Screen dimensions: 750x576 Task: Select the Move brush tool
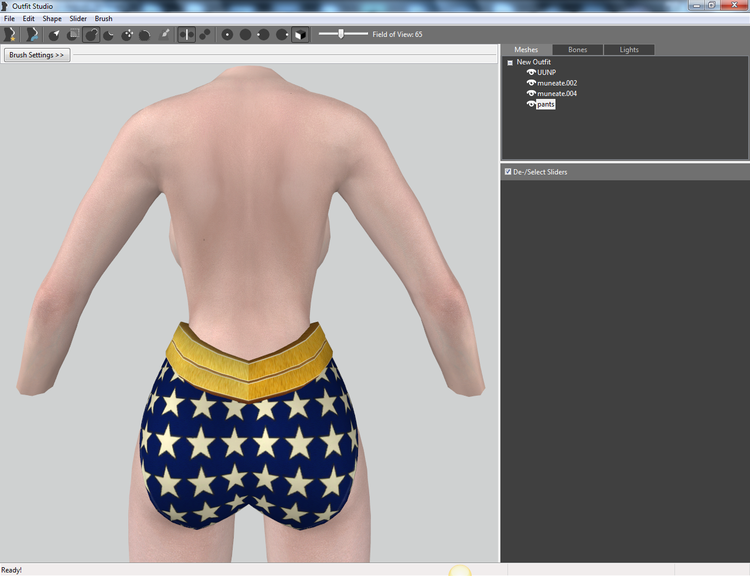[127, 34]
